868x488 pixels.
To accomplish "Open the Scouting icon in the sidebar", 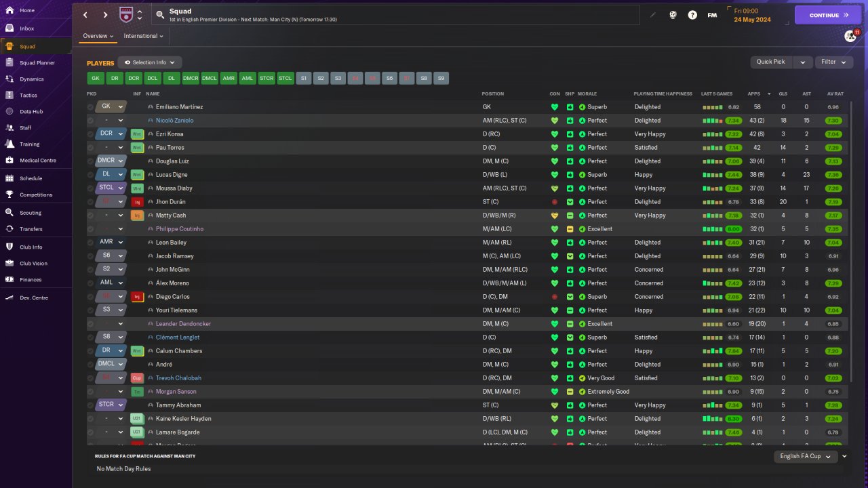I will tap(9, 213).
